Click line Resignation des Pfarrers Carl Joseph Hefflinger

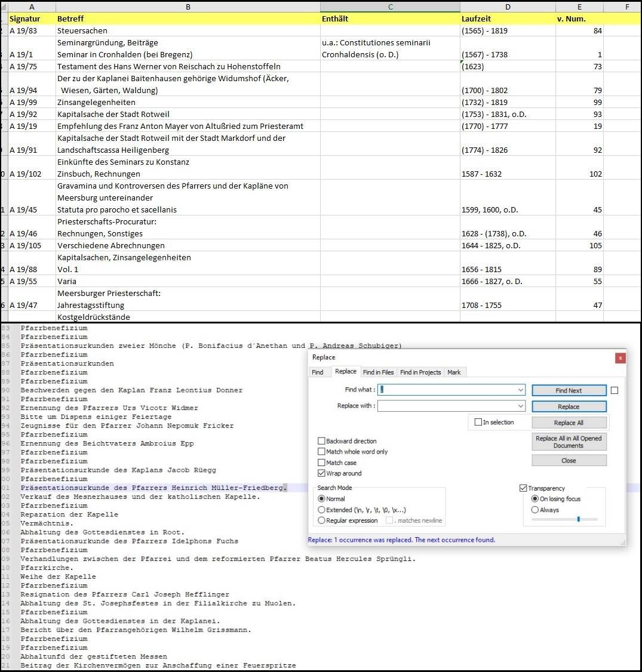125,594
